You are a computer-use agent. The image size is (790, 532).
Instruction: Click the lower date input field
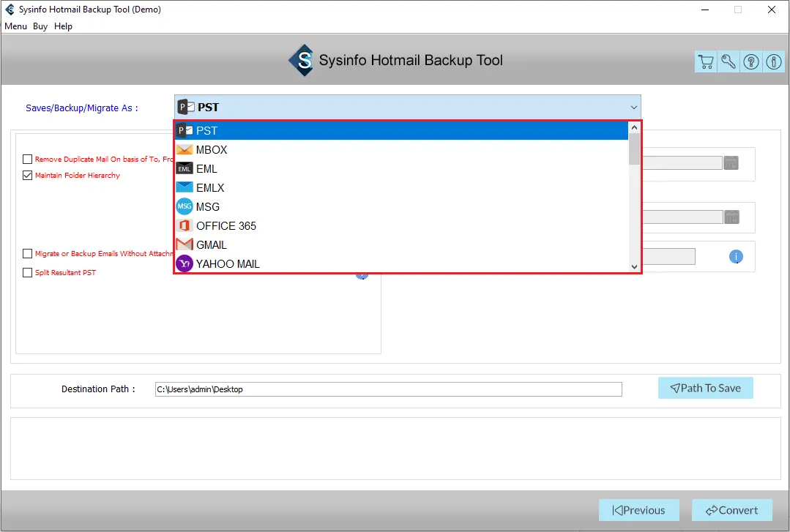point(682,217)
